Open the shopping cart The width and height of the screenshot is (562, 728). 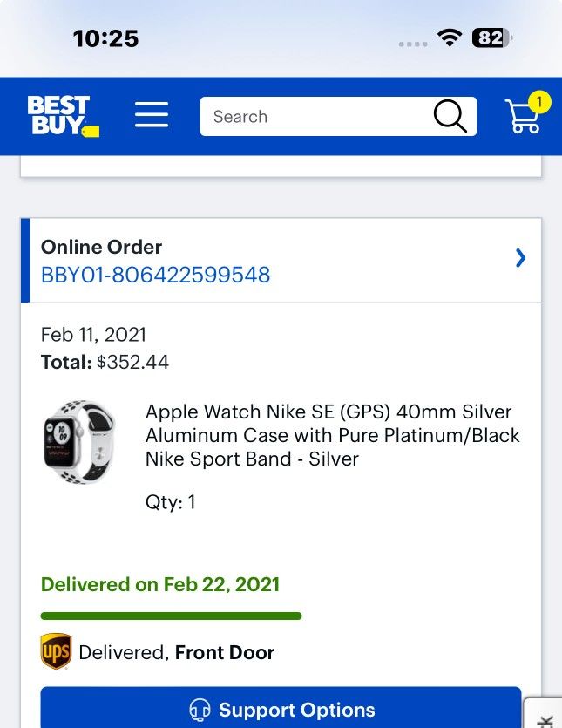(522, 119)
